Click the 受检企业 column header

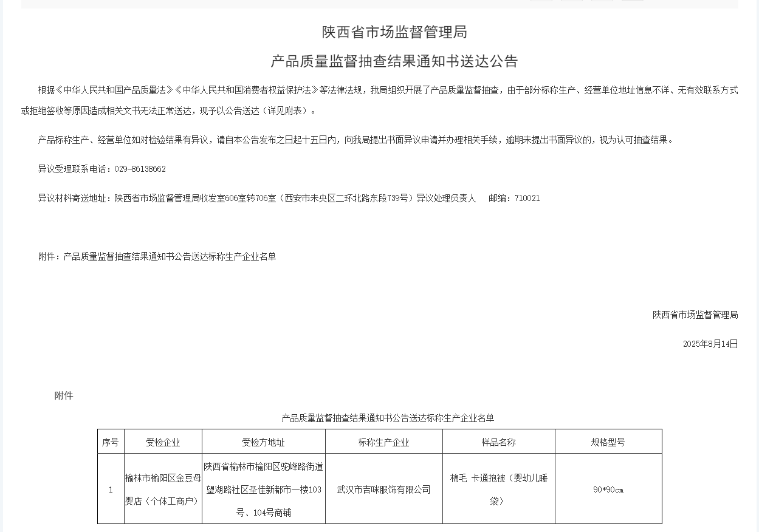pos(163,442)
